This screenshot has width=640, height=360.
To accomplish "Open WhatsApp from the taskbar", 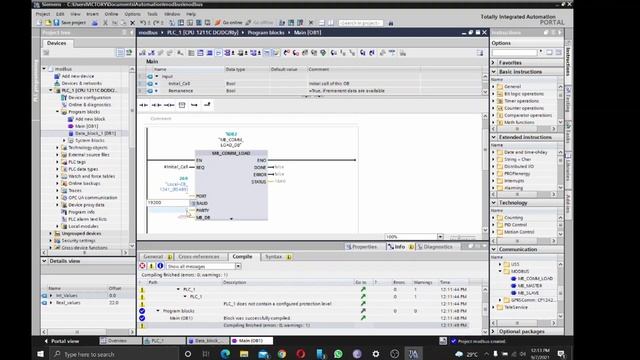I will tap(338, 354).
